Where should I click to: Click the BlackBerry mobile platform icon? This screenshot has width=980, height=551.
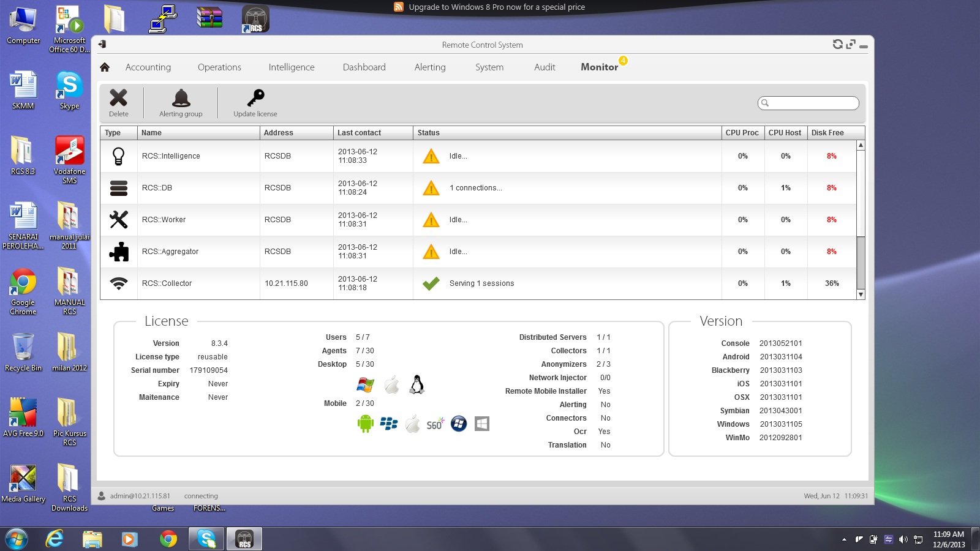[x=389, y=424]
